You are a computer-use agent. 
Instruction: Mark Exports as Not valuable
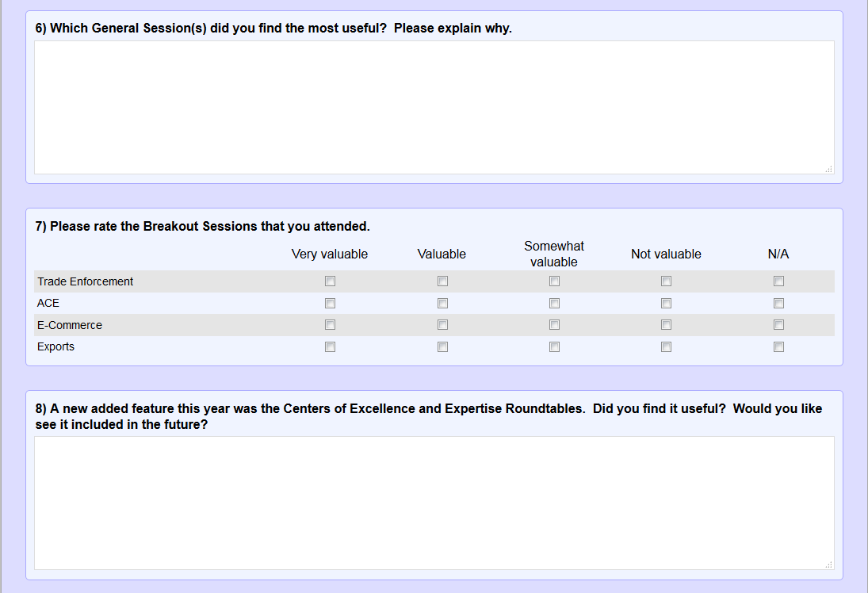666,347
